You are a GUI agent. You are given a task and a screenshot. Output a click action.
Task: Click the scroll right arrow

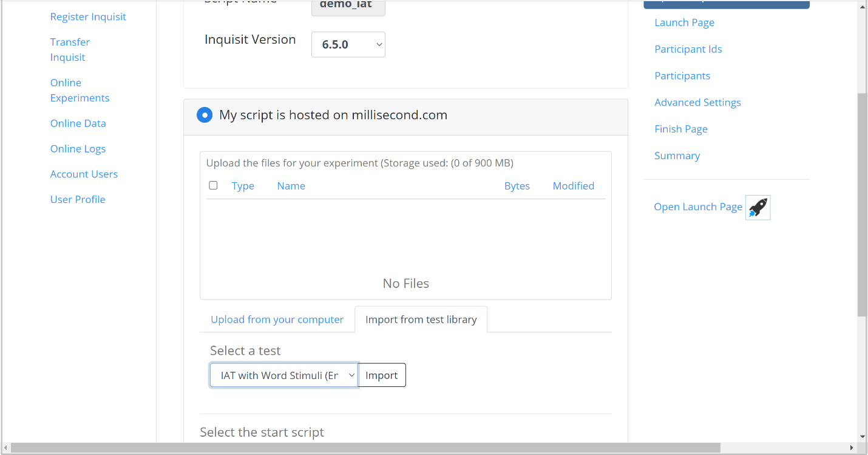[853, 448]
